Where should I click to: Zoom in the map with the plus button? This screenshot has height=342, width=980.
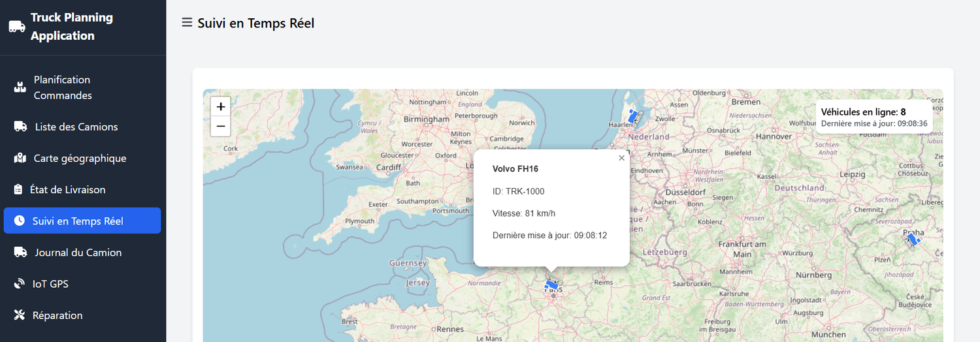221,106
